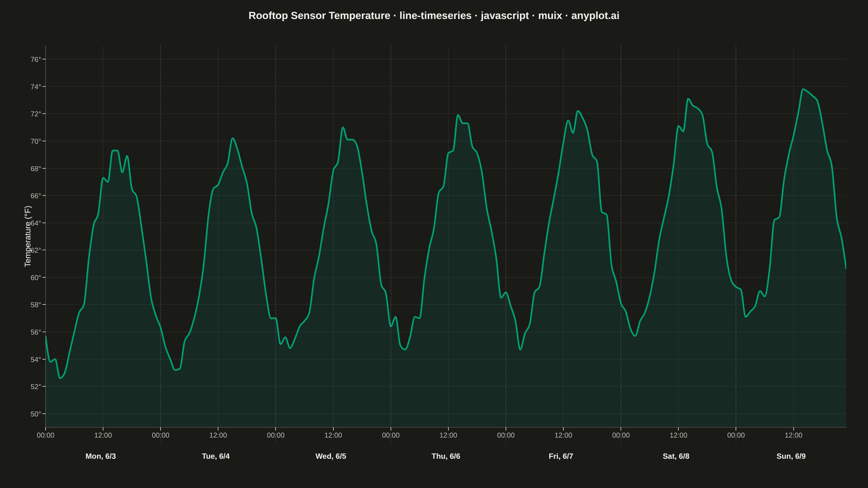Click the Monday early morning low near 52.6°
Image resolution: width=868 pixels, height=488 pixels.
tap(60, 378)
